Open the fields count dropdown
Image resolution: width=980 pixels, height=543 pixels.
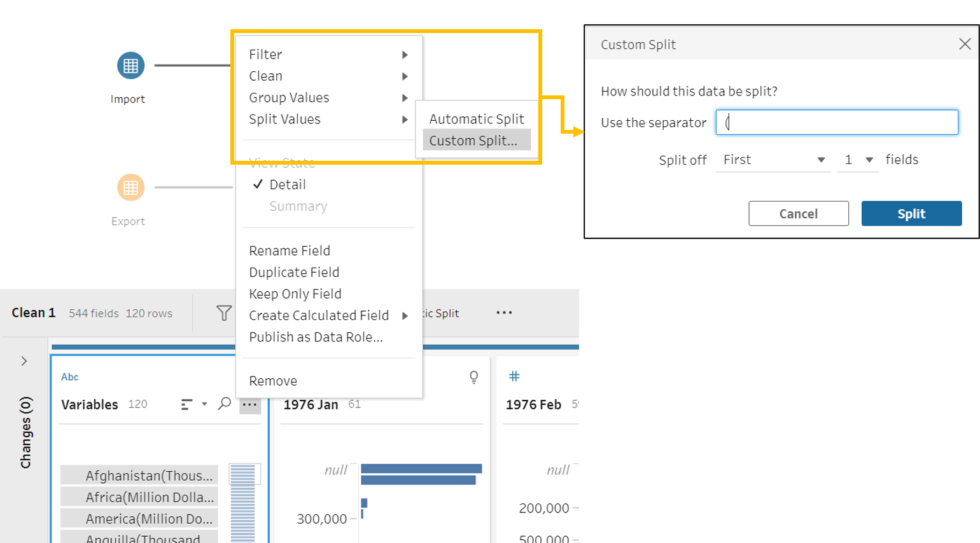pyautogui.click(x=858, y=160)
